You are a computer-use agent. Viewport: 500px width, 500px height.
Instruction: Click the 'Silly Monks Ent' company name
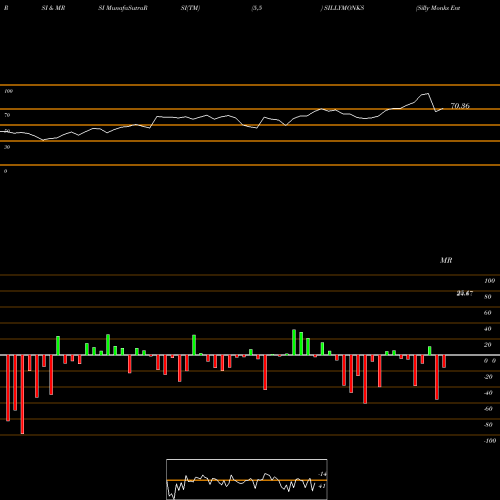pyautogui.click(x=438, y=8)
